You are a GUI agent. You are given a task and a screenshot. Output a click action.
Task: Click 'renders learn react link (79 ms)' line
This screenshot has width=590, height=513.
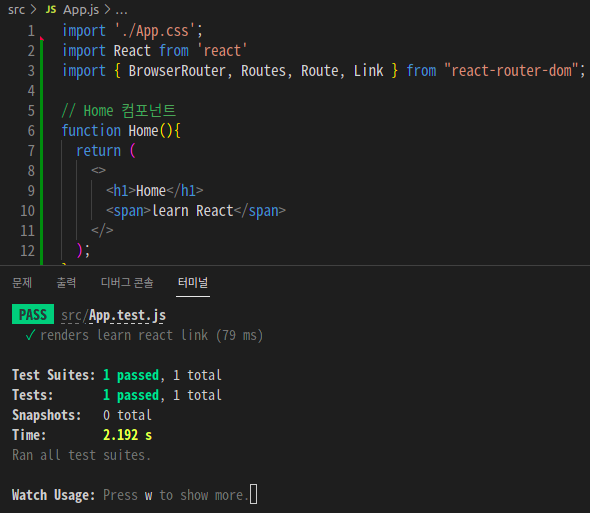(151, 335)
